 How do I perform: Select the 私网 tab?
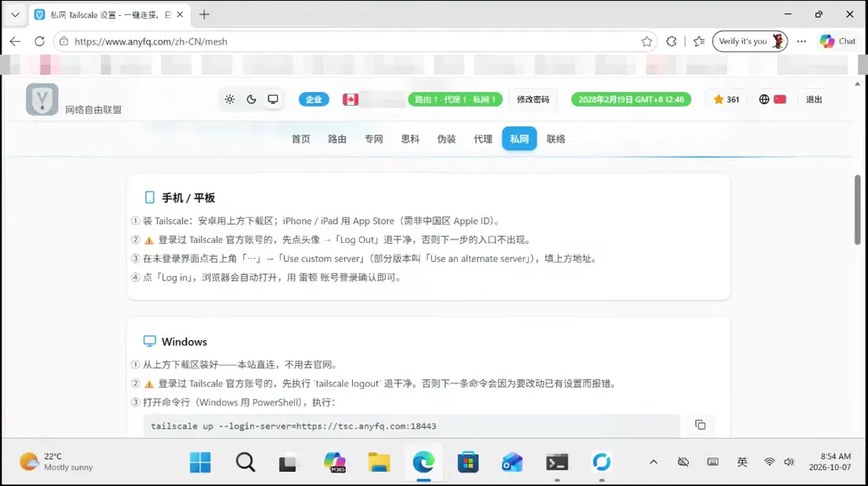point(519,138)
